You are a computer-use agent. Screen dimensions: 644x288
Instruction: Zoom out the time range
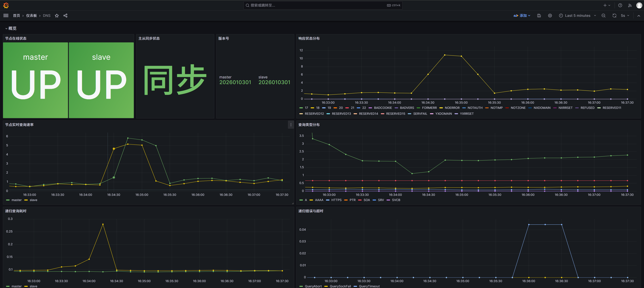[x=603, y=15]
